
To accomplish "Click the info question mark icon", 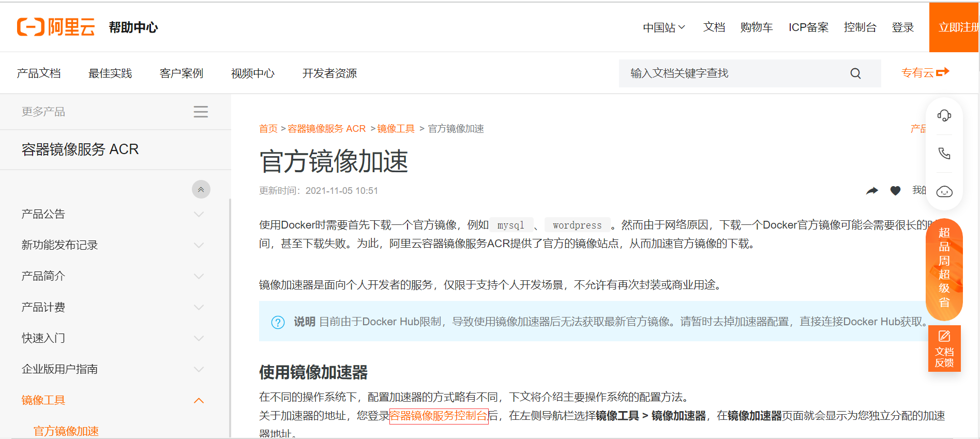I will (x=278, y=322).
